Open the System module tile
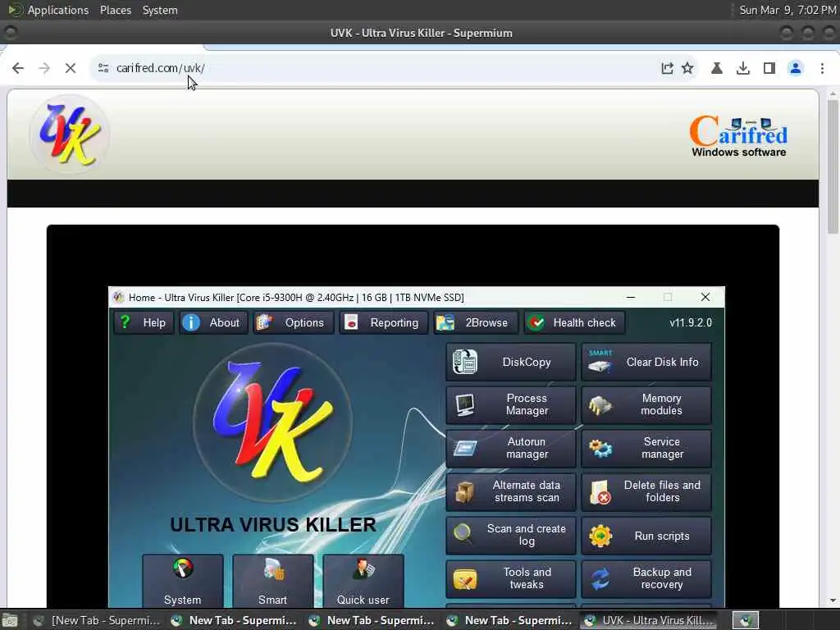Screen dimensions: 840x630 click(183, 582)
